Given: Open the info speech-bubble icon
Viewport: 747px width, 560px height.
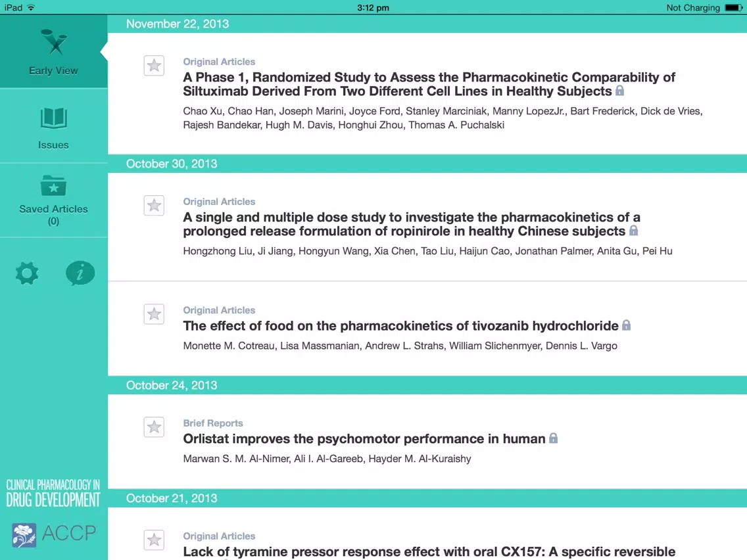Looking at the screenshot, I should point(80,273).
